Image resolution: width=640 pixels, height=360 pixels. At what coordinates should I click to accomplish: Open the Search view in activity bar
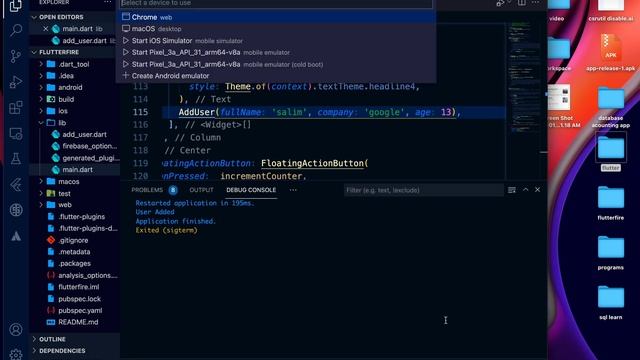[x=16, y=30]
